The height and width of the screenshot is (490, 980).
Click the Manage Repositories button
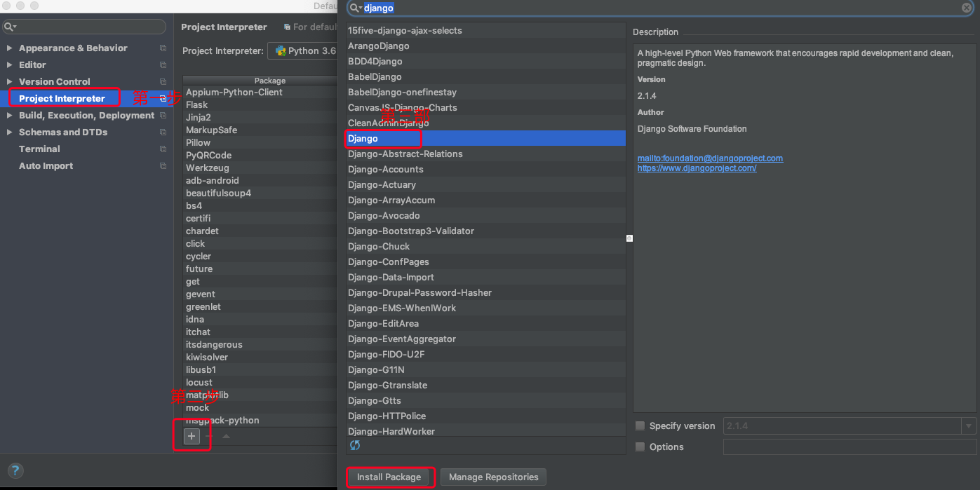click(x=493, y=477)
